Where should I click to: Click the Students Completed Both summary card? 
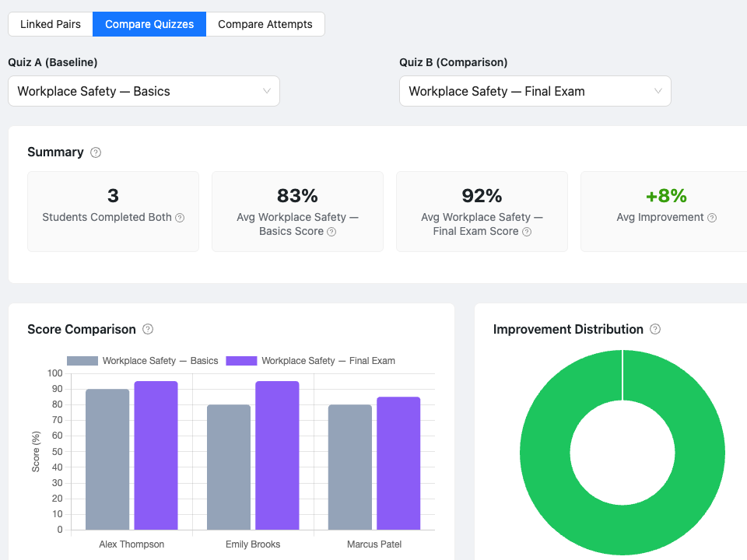(x=113, y=212)
